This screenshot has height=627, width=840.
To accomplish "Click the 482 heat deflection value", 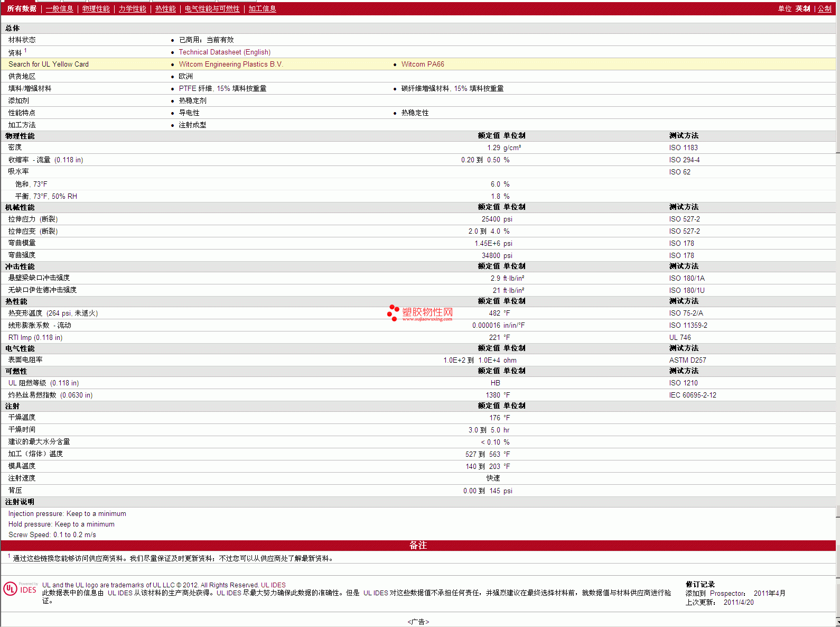I will tap(494, 313).
